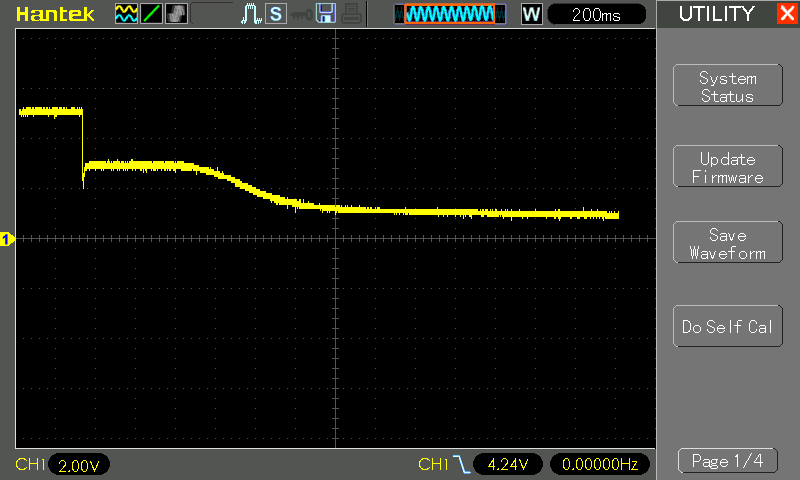The height and width of the screenshot is (480, 800).
Task: Select the Update Firmware button
Action: click(x=728, y=166)
